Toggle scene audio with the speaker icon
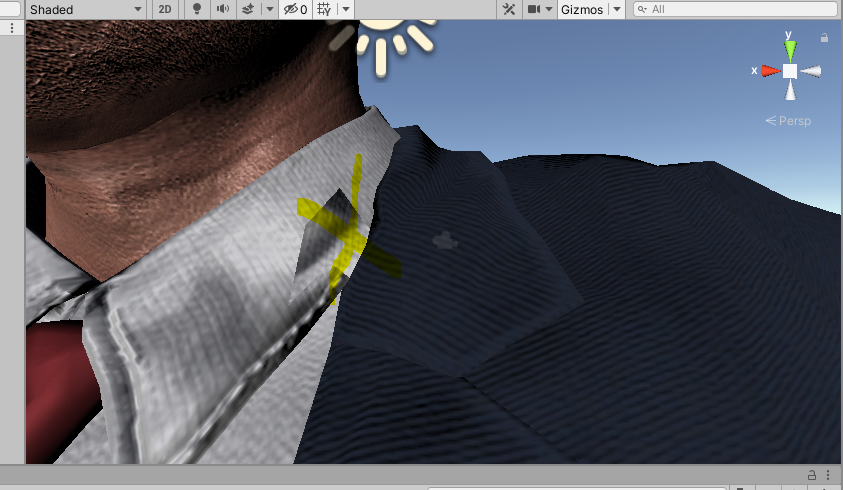The image size is (843, 490). 222,9
